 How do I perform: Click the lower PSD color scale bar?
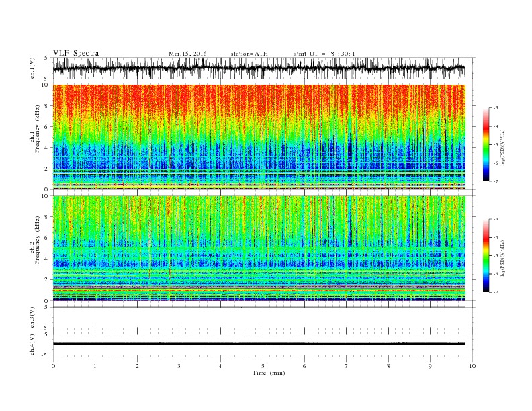486,255
